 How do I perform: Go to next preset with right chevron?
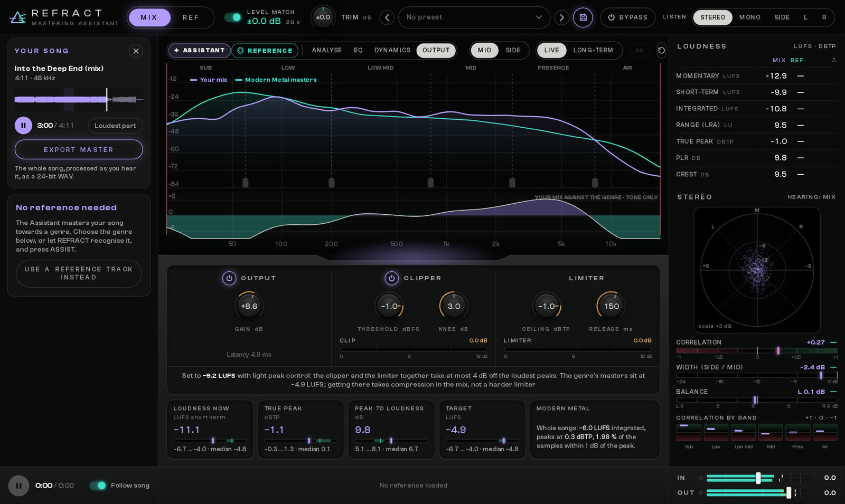(561, 17)
